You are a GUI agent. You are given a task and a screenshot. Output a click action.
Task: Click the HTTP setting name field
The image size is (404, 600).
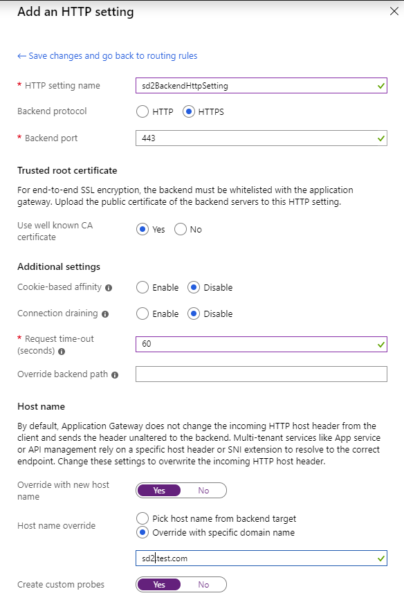261,86
